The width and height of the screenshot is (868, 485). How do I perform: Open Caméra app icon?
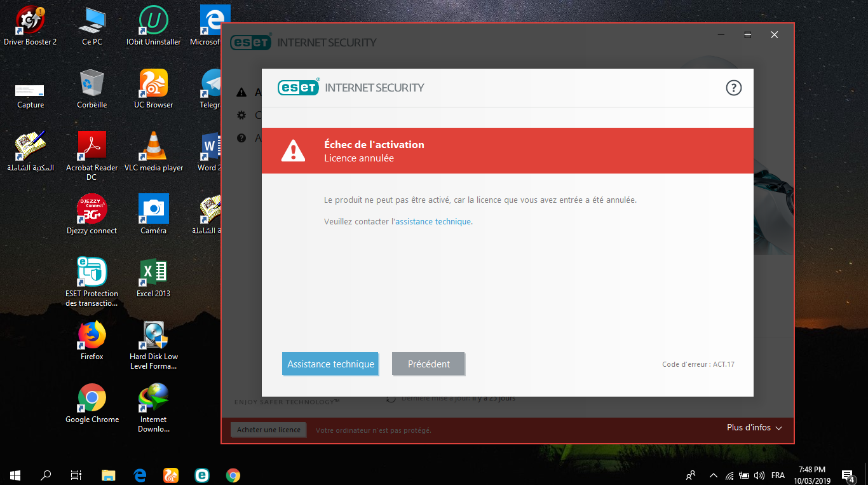click(x=153, y=215)
